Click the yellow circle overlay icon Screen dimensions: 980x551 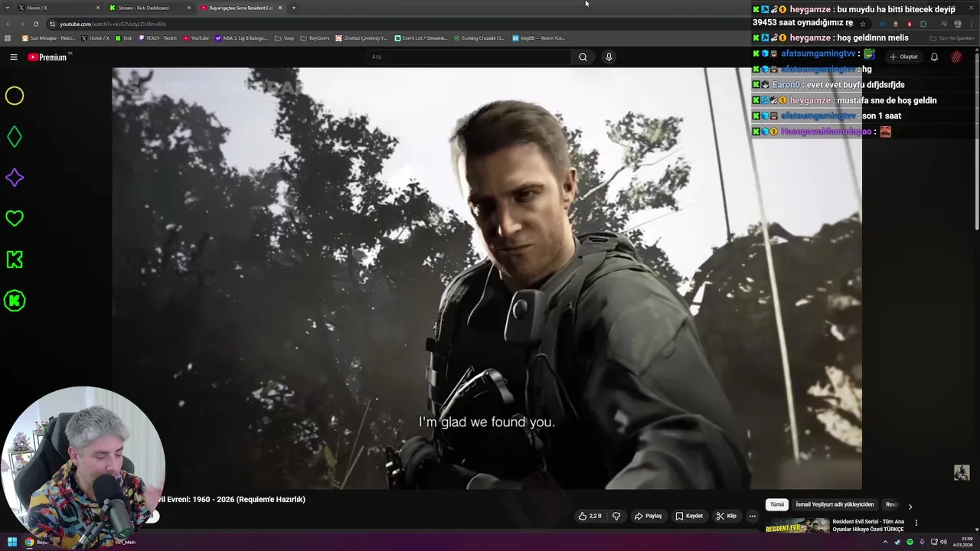point(15,96)
